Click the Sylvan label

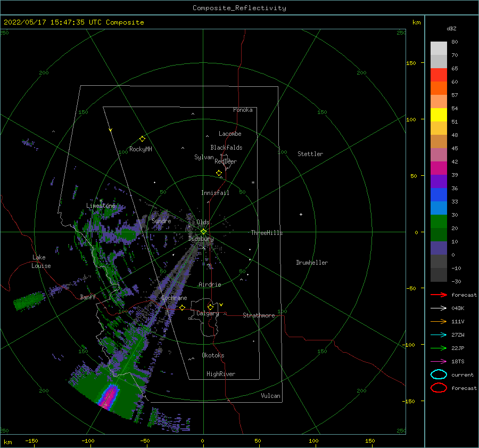click(x=204, y=157)
